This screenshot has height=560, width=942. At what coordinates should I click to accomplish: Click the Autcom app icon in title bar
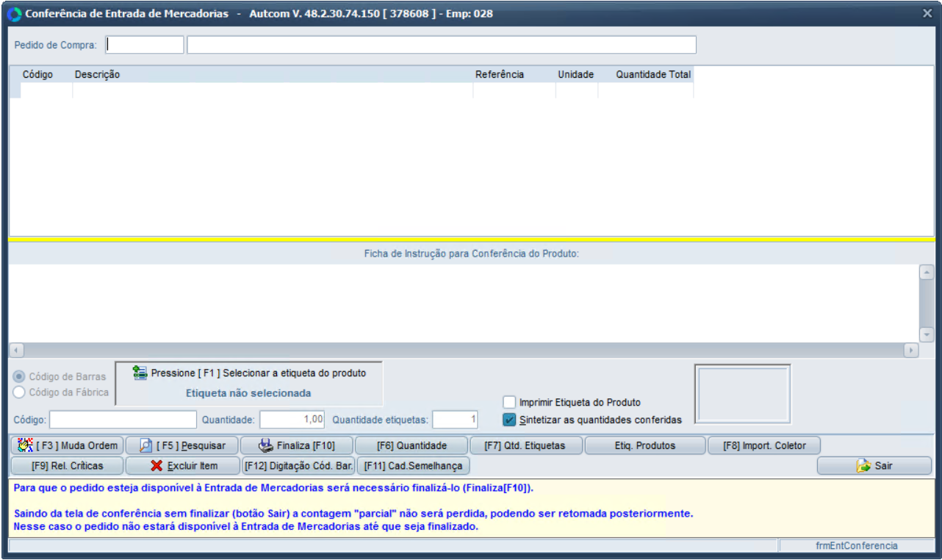(x=13, y=14)
